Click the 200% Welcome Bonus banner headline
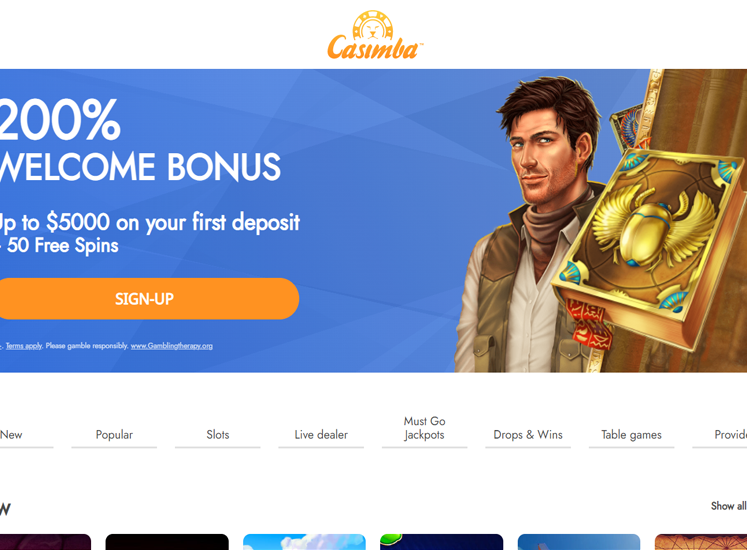The height and width of the screenshot is (550, 747). pos(141,141)
